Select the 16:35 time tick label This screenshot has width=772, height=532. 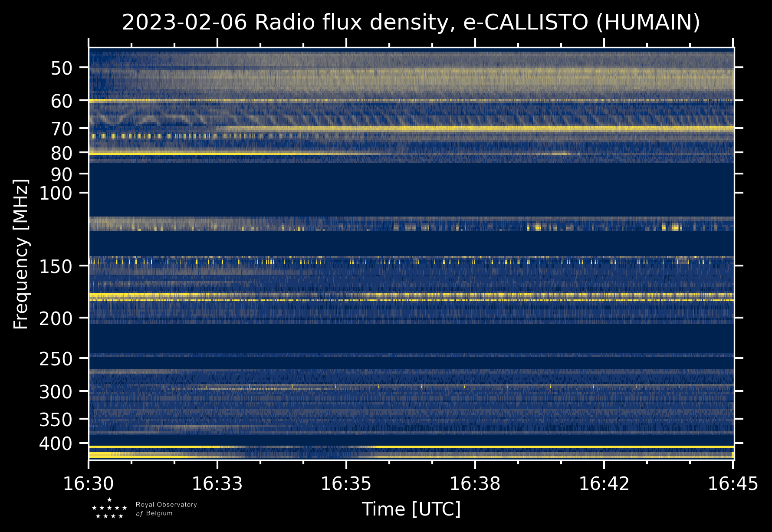[346, 483]
